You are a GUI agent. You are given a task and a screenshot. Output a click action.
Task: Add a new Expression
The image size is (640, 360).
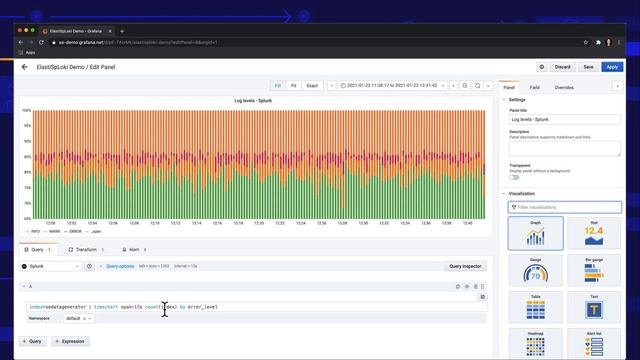coord(70,341)
